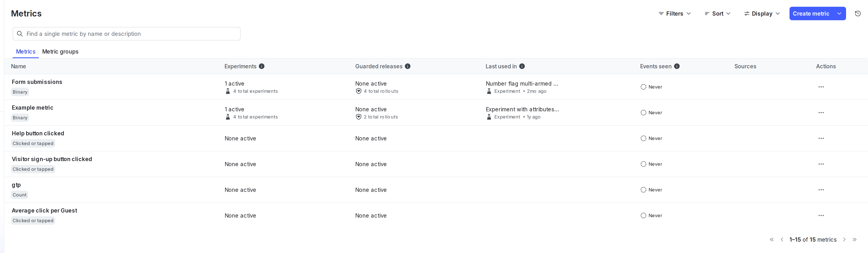Click the search magnifier icon

[20, 34]
